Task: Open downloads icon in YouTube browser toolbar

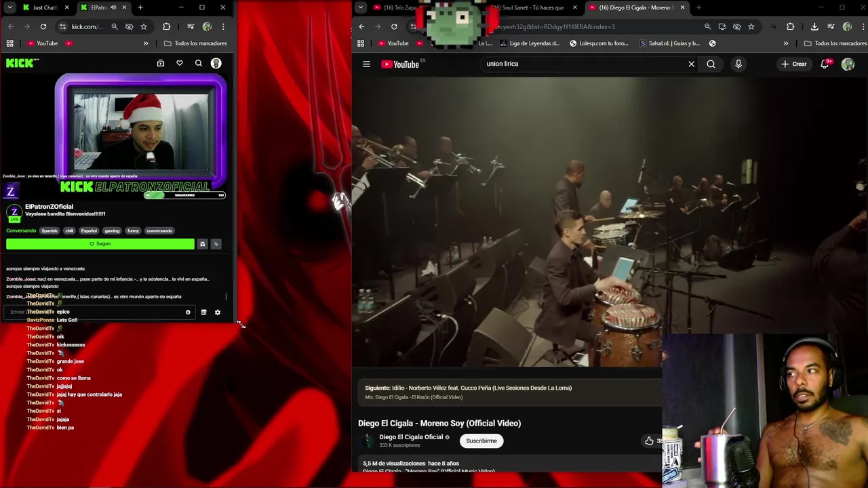Action: click(814, 26)
